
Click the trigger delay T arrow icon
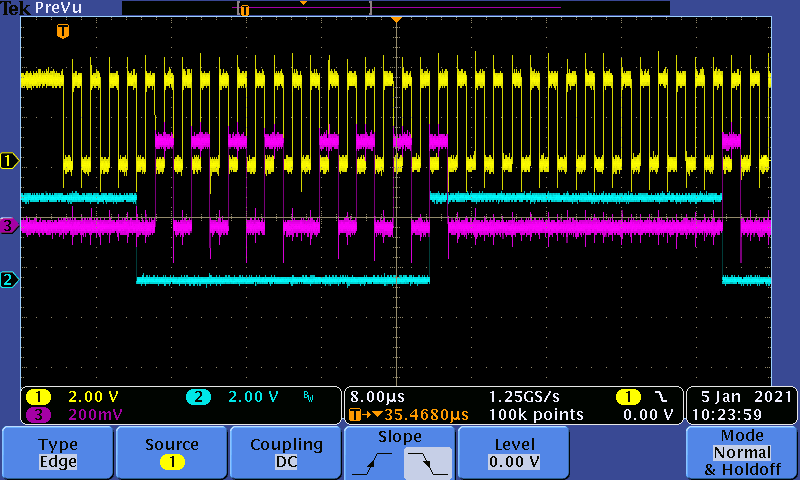click(x=365, y=415)
